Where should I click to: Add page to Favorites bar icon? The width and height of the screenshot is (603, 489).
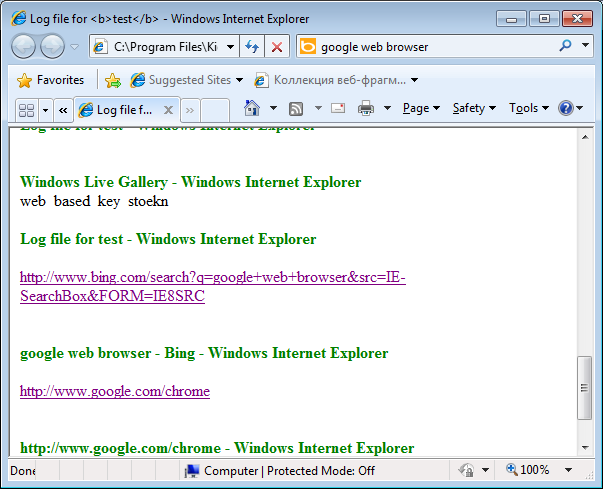tap(113, 80)
